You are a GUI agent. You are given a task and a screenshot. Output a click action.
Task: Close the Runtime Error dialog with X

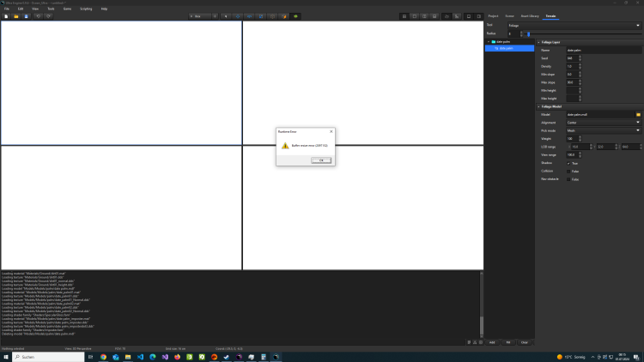[331, 131]
